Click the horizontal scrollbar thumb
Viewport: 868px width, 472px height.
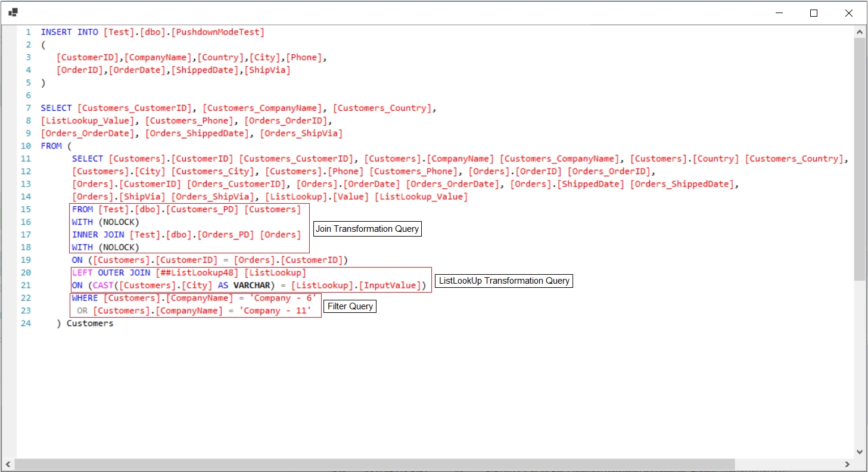tap(375, 464)
